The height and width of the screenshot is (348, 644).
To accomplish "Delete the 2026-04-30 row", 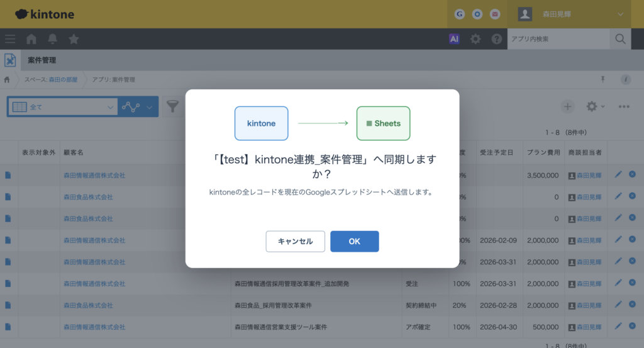I will click(632, 326).
